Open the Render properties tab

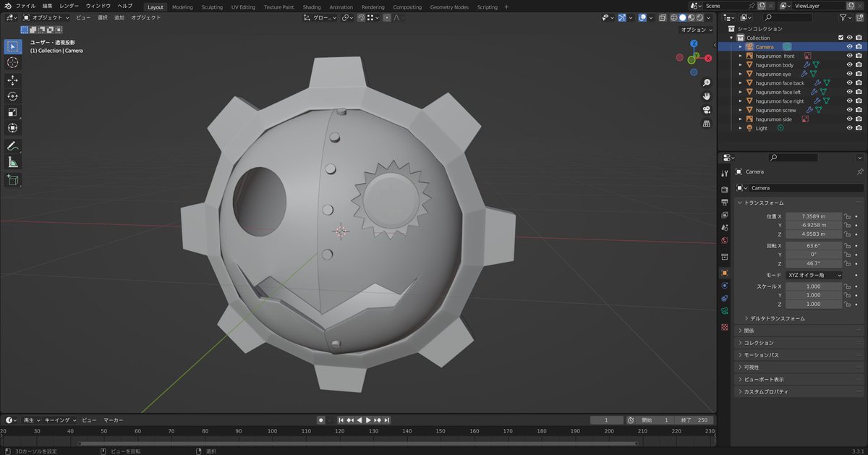click(x=725, y=190)
